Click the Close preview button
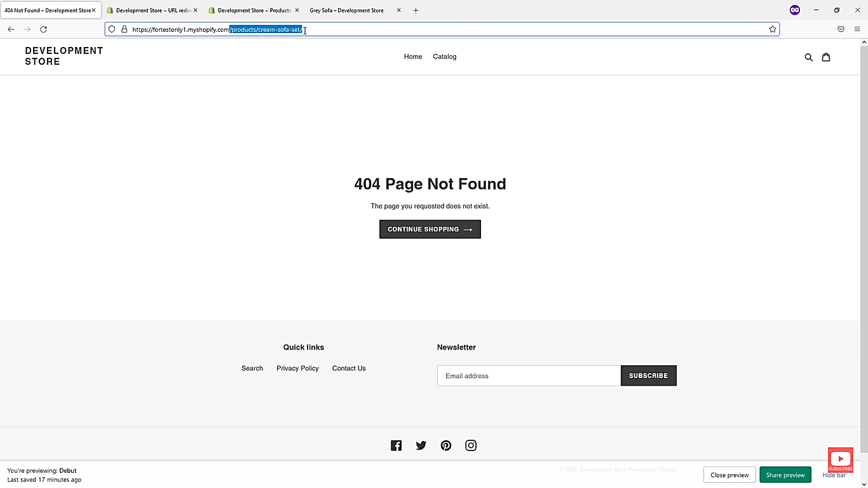This screenshot has height=488, width=868. coord(729,475)
